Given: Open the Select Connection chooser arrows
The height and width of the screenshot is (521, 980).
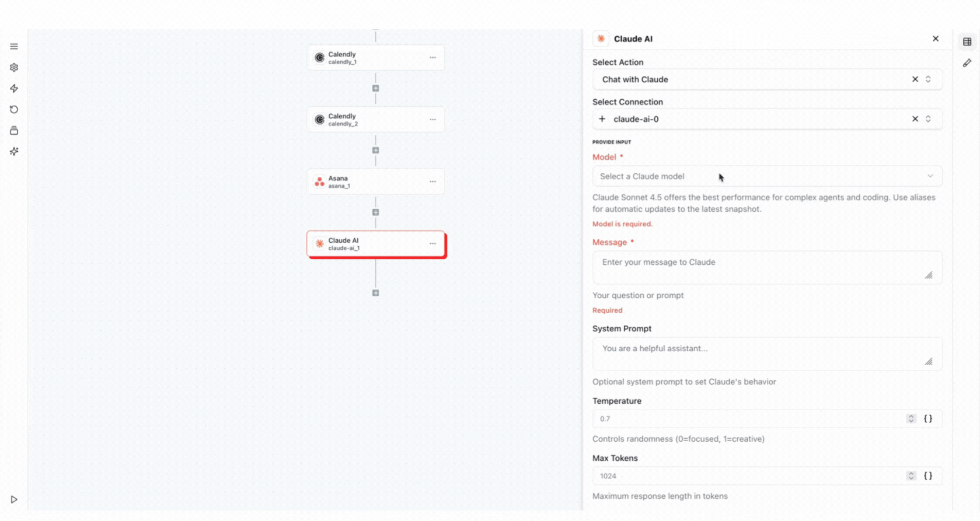Looking at the screenshot, I should pos(928,119).
